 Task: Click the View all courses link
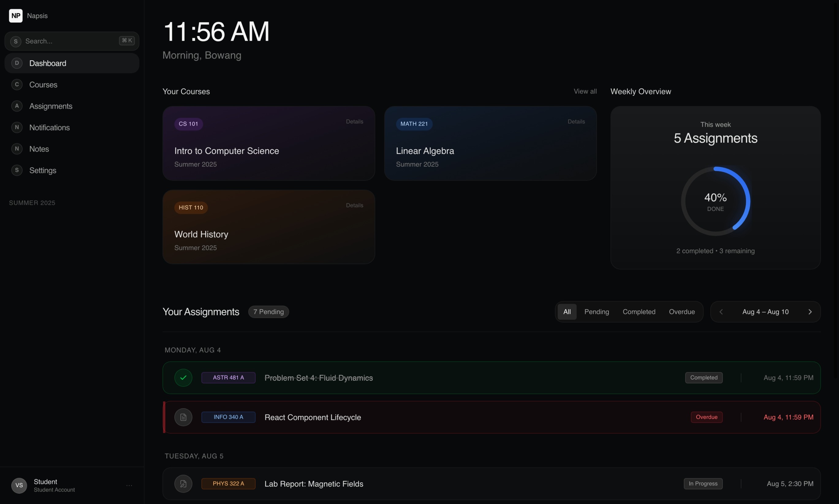coord(585,91)
